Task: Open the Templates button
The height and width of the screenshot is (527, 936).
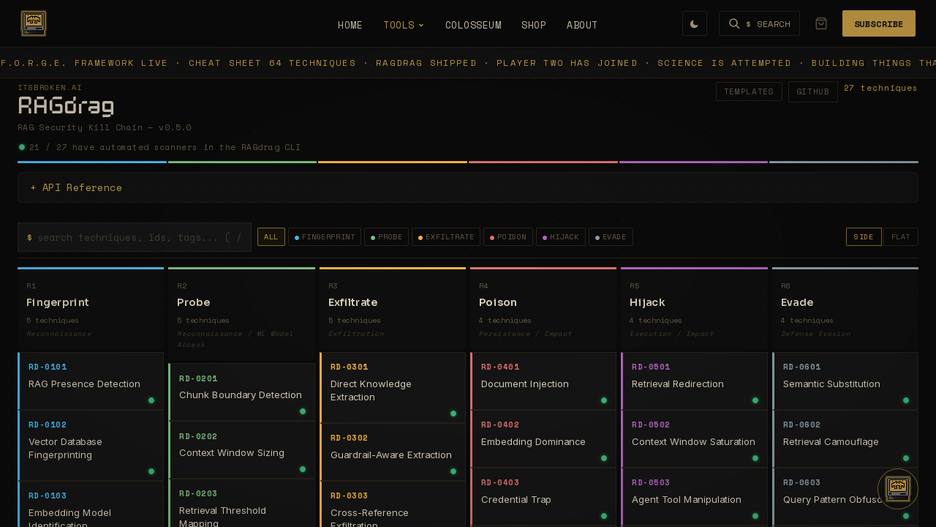Action: pos(749,91)
